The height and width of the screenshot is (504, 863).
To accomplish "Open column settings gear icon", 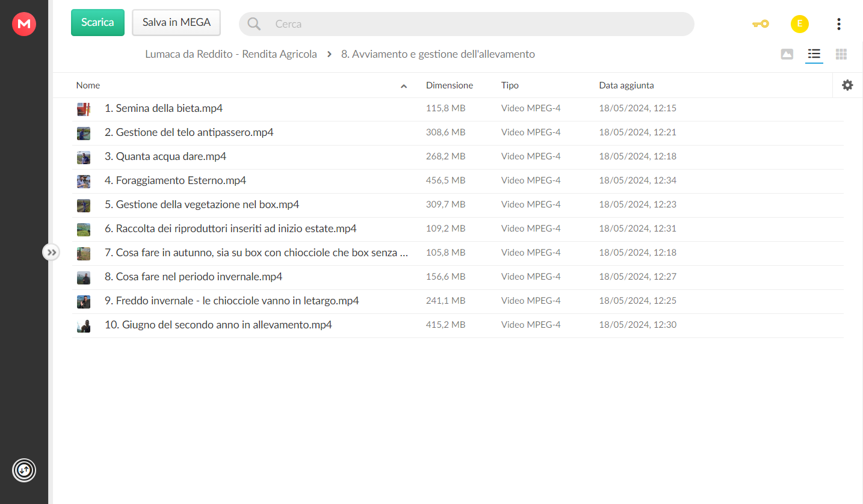I will pos(847,85).
